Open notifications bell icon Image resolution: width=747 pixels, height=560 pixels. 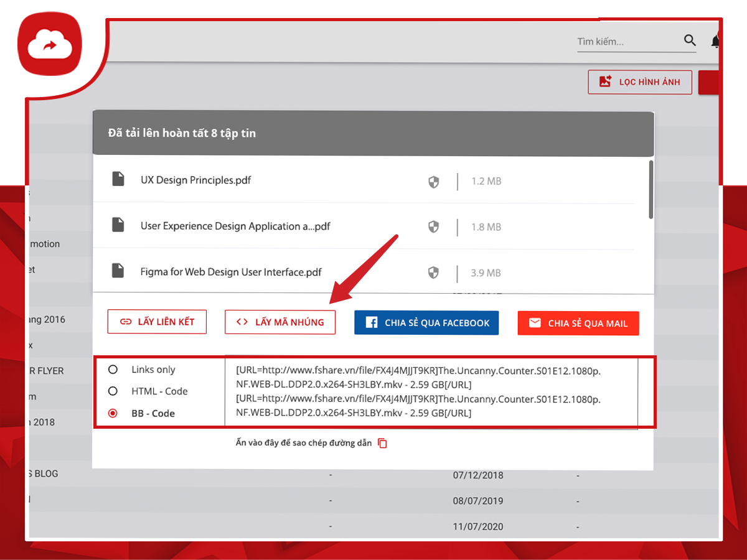click(x=715, y=42)
